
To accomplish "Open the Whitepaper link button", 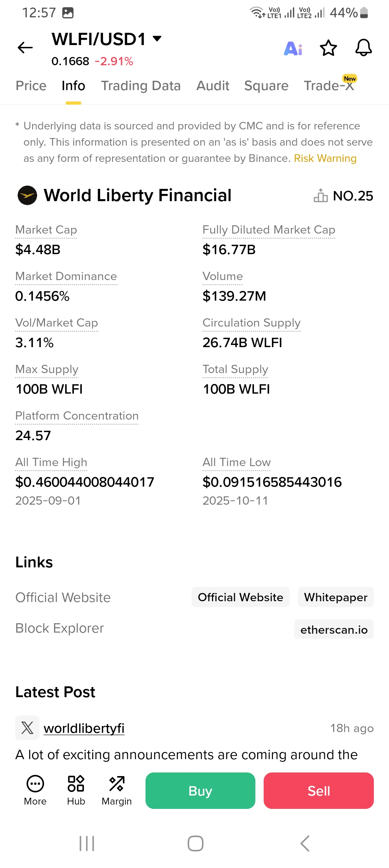I will click(336, 597).
